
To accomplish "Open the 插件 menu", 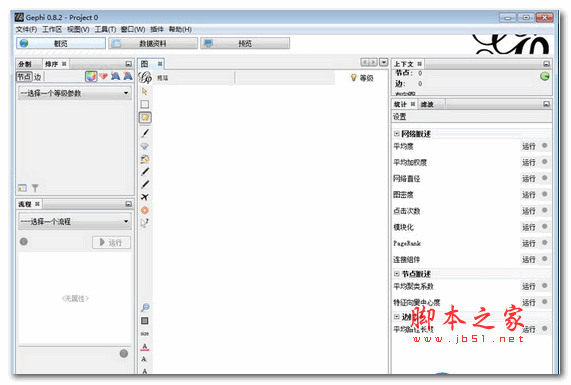I will coord(157,29).
